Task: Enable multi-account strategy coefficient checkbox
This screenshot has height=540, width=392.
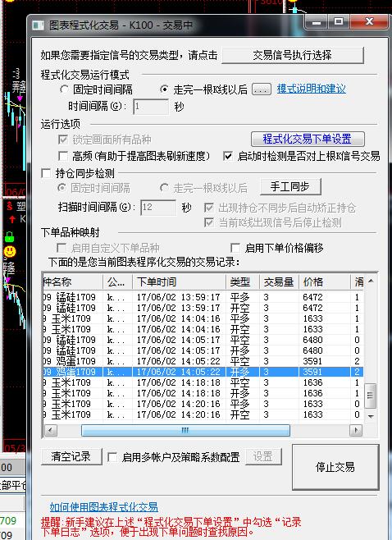Action: point(112,457)
